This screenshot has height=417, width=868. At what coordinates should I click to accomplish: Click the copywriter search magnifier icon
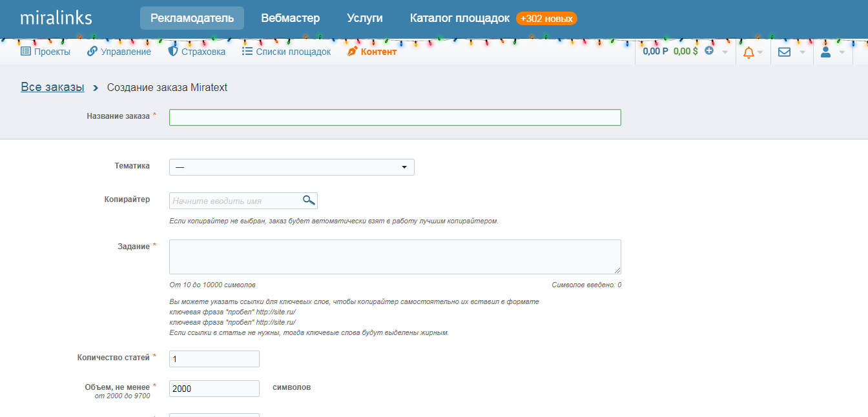[309, 200]
